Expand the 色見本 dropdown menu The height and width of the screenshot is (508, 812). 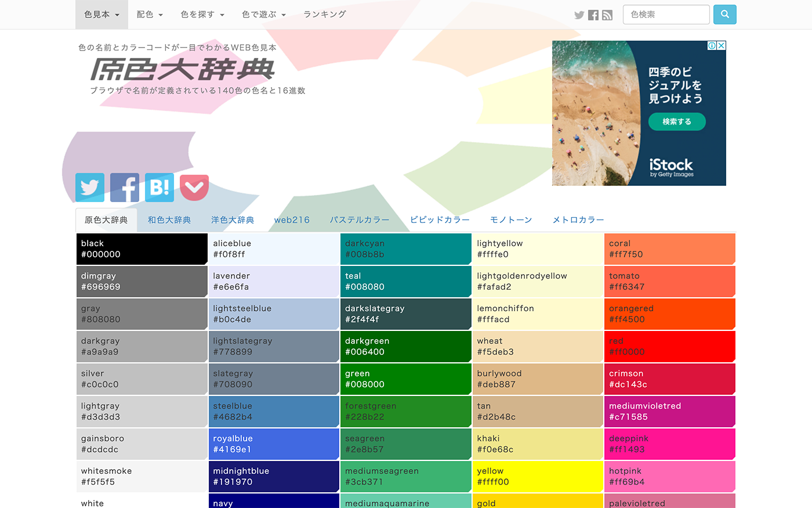tap(101, 15)
